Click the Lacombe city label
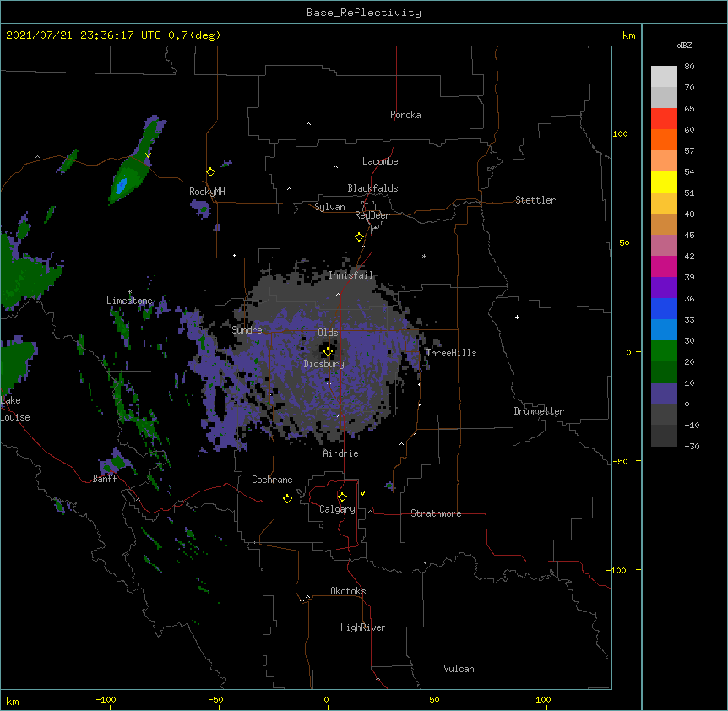 pyautogui.click(x=380, y=161)
